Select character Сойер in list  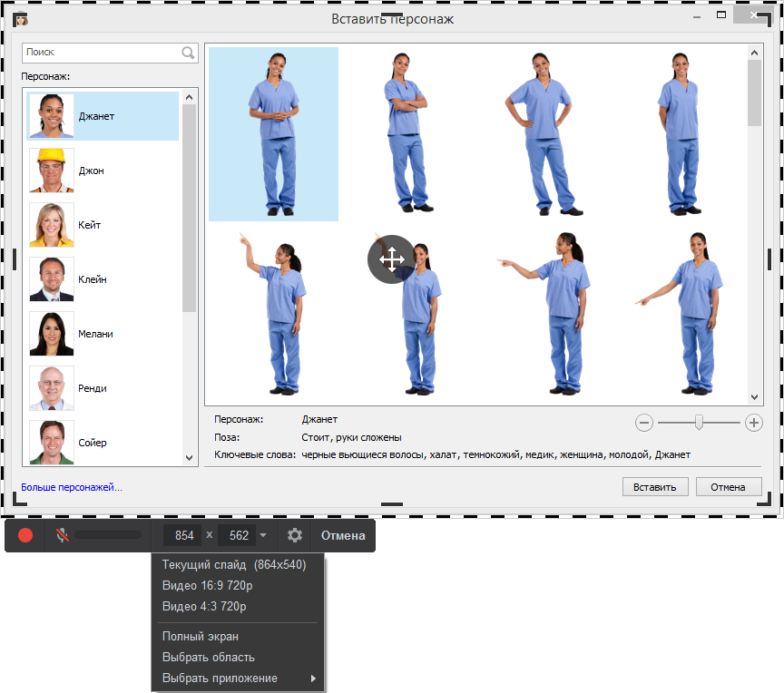click(x=103, y=443)
